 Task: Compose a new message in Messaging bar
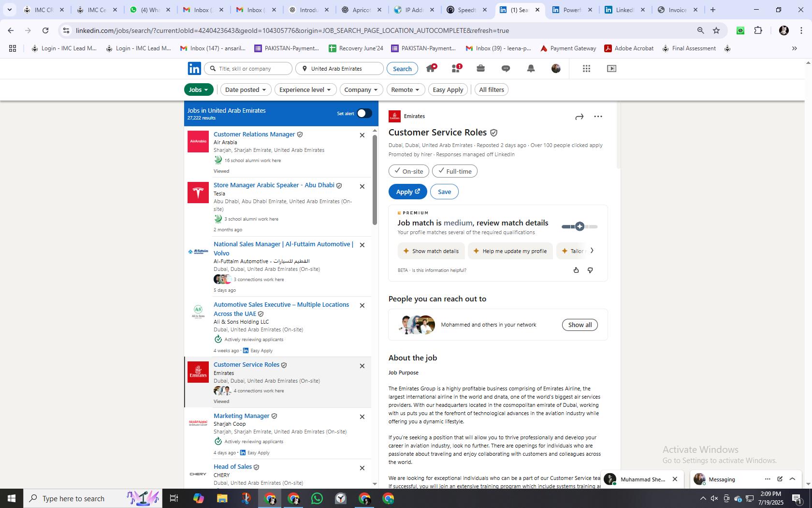tap(780, 479)
